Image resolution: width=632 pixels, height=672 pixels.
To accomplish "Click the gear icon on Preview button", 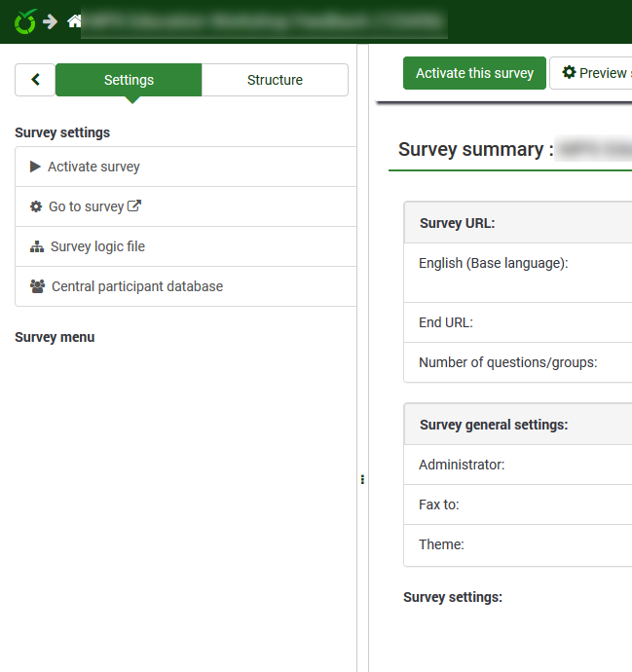I will point(569,72).
